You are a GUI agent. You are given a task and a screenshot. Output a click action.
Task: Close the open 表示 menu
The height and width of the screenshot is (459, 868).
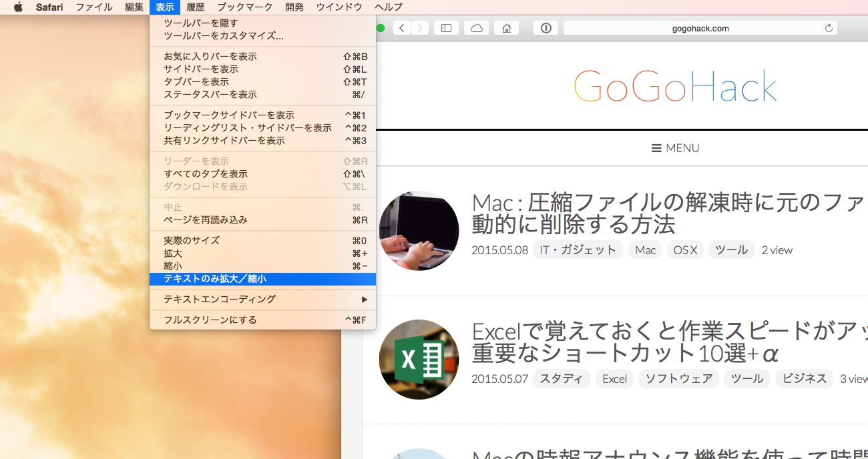point(165,7)
